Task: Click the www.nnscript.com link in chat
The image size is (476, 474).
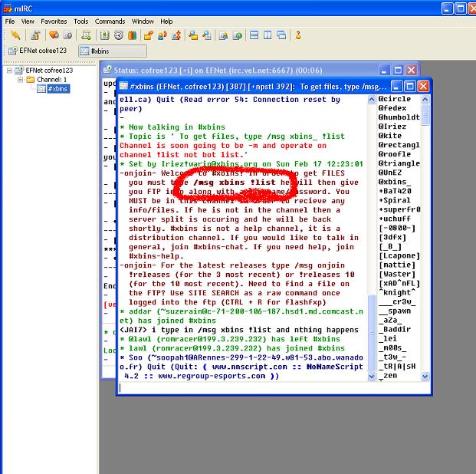Action: point(250,367)
